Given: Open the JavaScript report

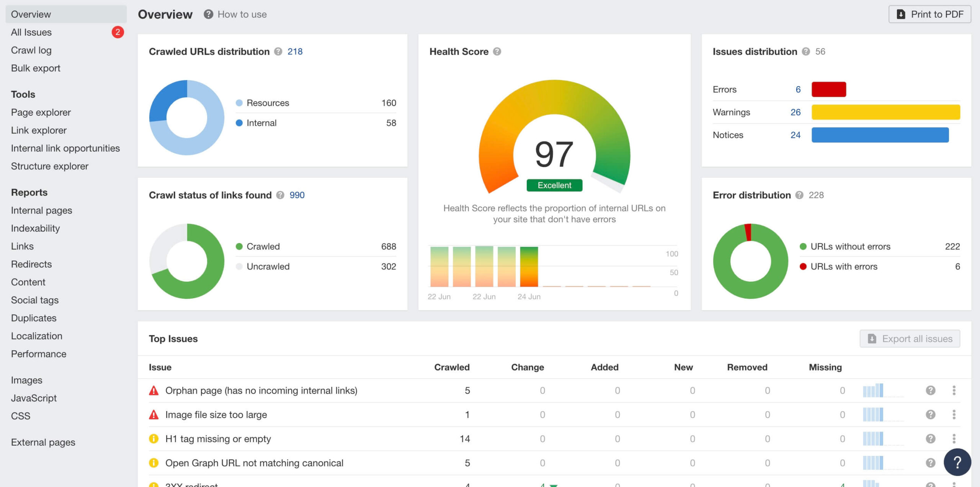Looking at the screenshot, I should click(x=34, y=398).
